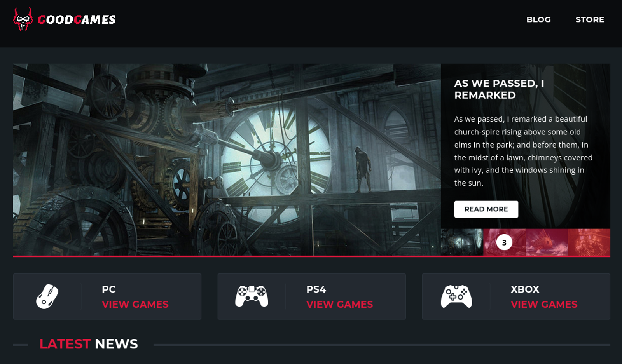Click View Games under XBOX

(544, 304)
